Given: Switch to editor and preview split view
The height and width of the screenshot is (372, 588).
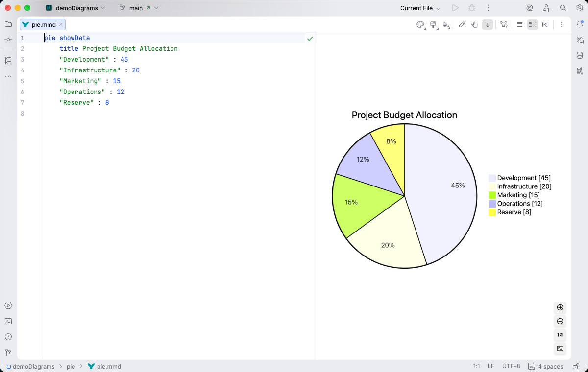Looking at the screenshot, I should 533,24.
